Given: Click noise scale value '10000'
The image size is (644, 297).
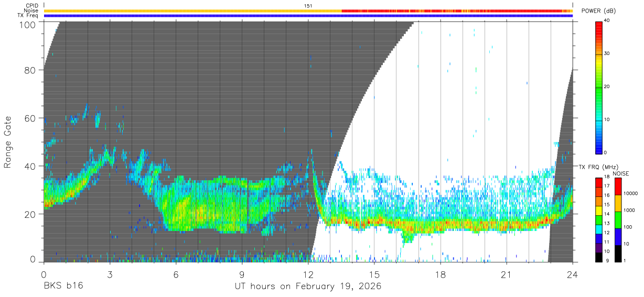Looking at the screenshot, I should (631, 193).
